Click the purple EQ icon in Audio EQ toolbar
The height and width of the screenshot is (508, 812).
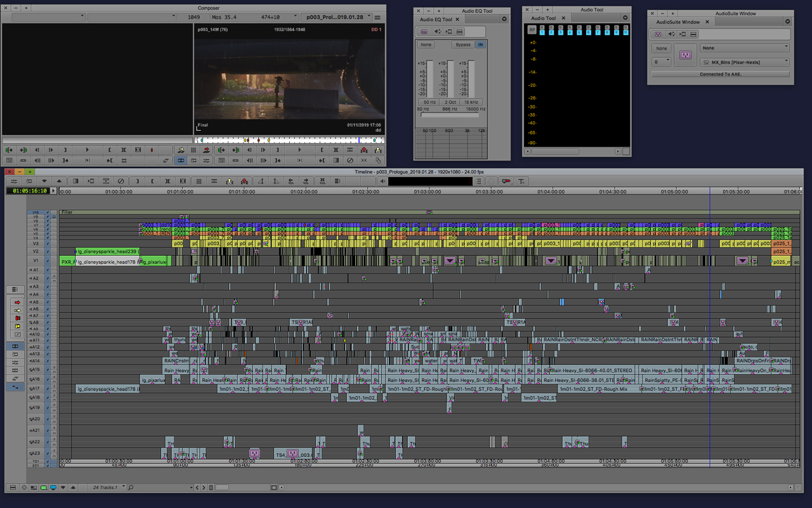[x=424, y=32]
